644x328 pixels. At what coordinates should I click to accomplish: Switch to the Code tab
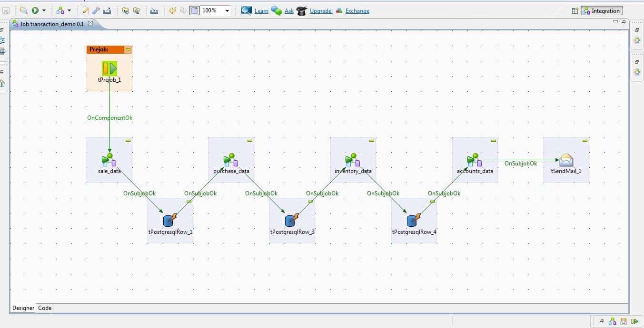(x=44, y=308)
